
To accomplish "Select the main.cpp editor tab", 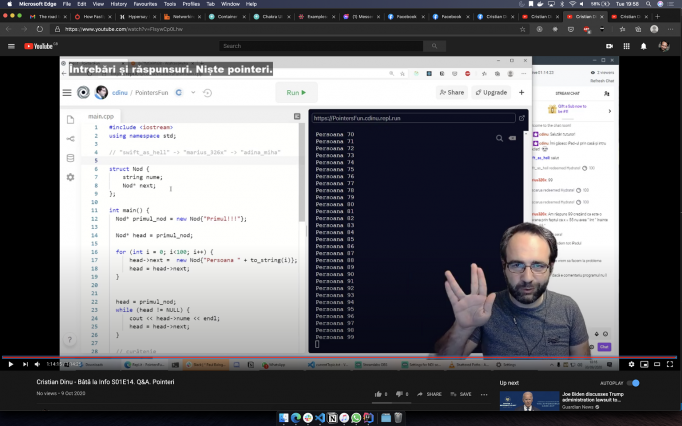I will [x=100, y=116].
